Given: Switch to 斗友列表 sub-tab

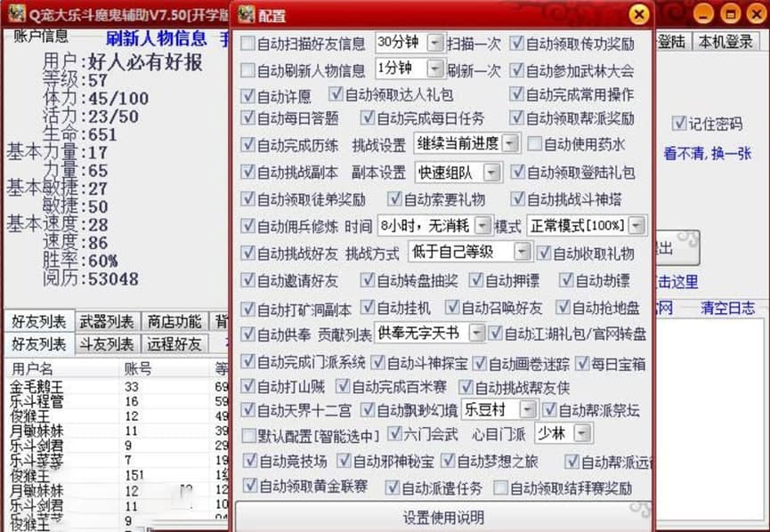Looking at the screenshot, I should tap(107, 344).
